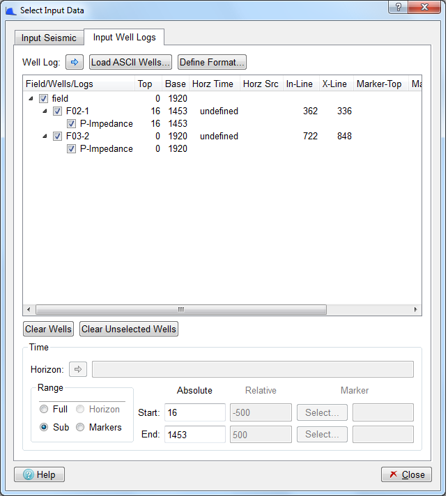The image size is (448, 496).
Task: Click the Close button at bottom right
Action: [406, 474]
